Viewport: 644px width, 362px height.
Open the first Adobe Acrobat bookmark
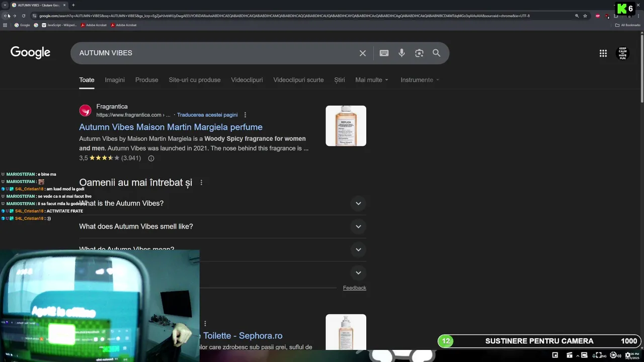click(94, 25)
